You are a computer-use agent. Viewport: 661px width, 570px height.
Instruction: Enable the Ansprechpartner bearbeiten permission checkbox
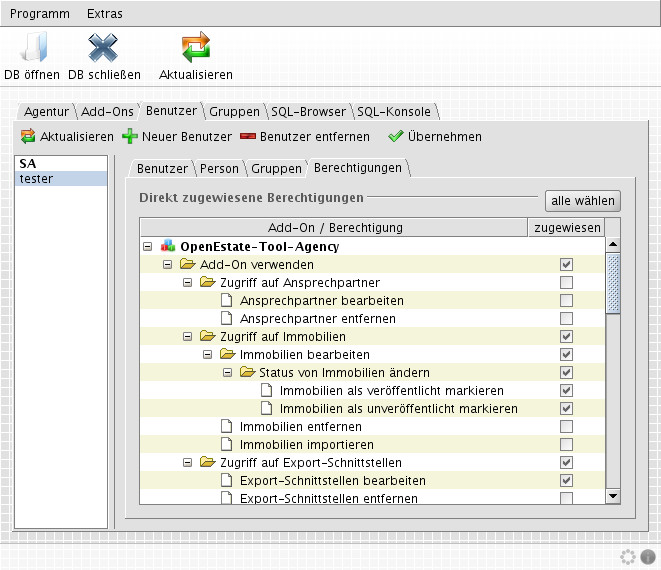click(566, 301)
